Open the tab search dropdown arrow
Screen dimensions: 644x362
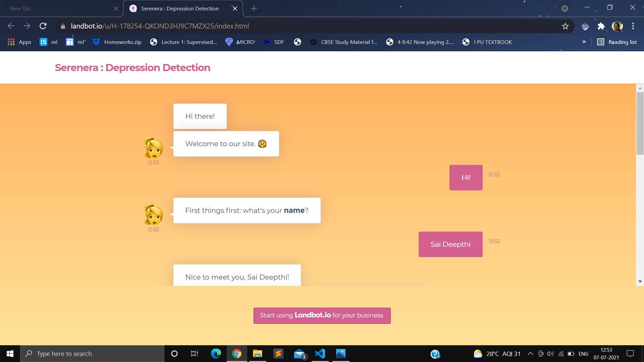pyautogui.click(x=565, y=8)
